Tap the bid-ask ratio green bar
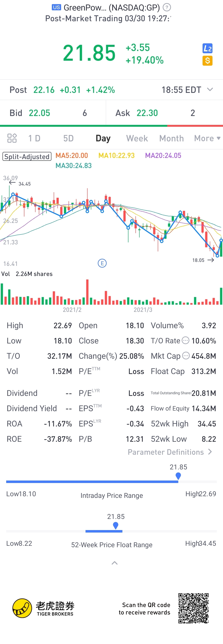 point(83,126)
